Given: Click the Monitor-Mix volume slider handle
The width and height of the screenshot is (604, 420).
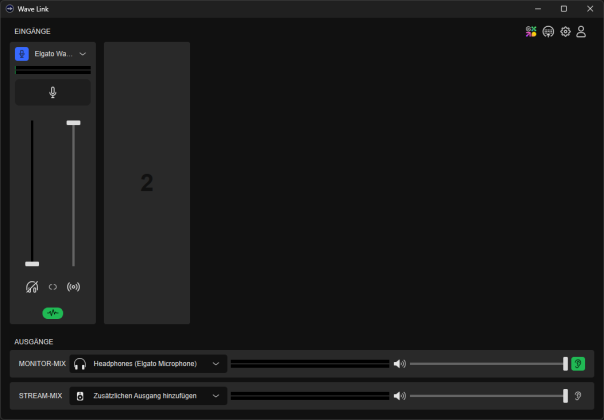Looking at the screenshot, I should pos(565,364).
